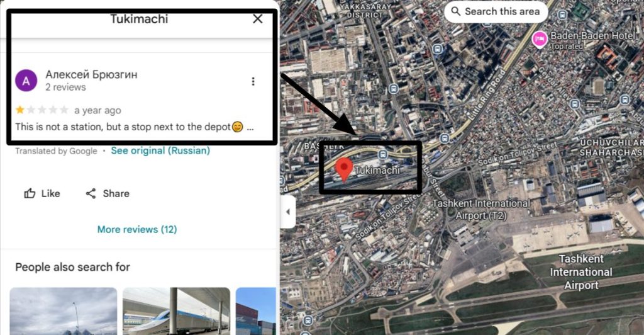Screen dimensions: 644x335
Task: Open More reviews (12) link
Action: coord(137,229)
